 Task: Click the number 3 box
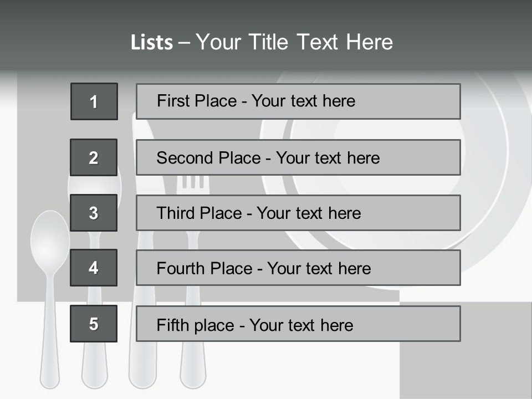tap(94, 213)
